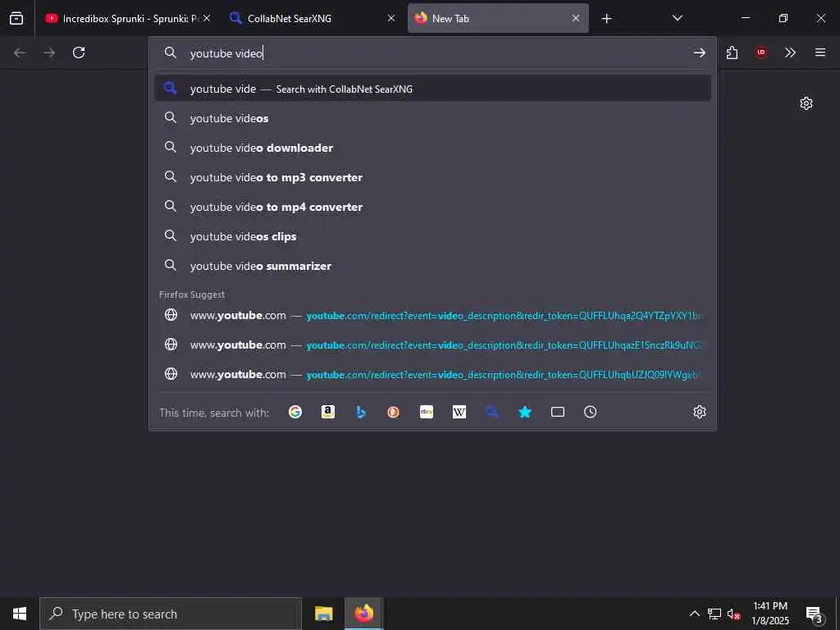840x630 pixels.
Task: Select 'youtube video to mp4 converter' suggestion
Action: [x=432, y=206]
